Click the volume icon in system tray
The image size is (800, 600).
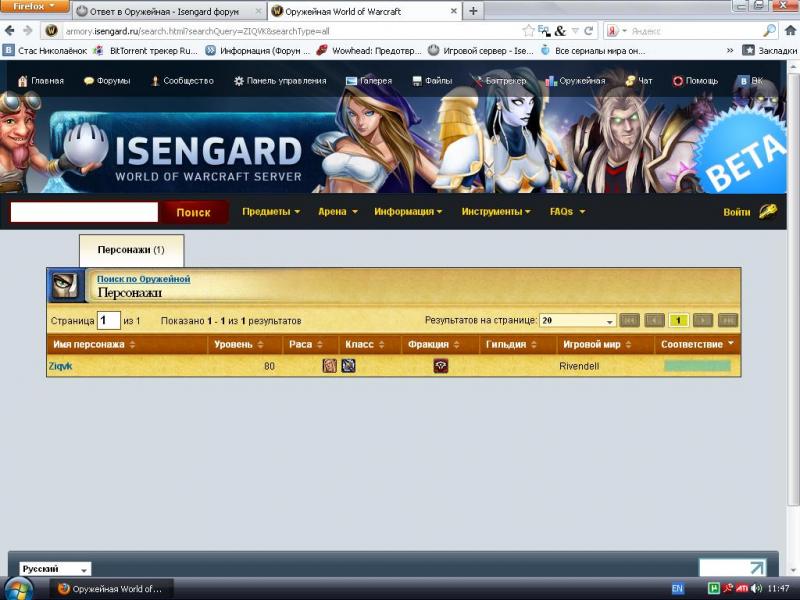756,589
